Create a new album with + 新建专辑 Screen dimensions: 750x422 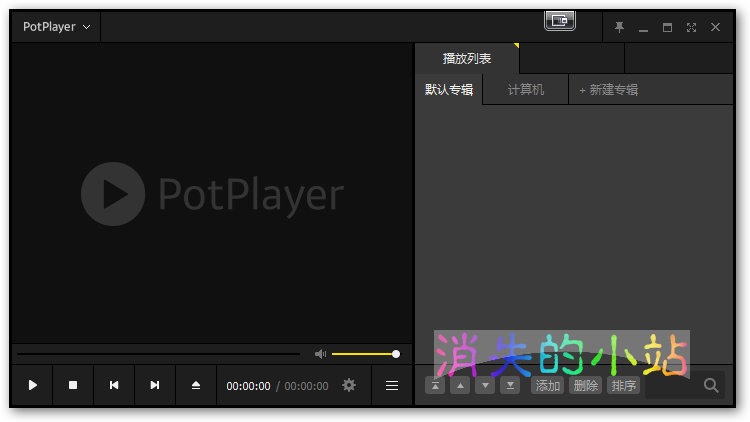tap(608, 89)
